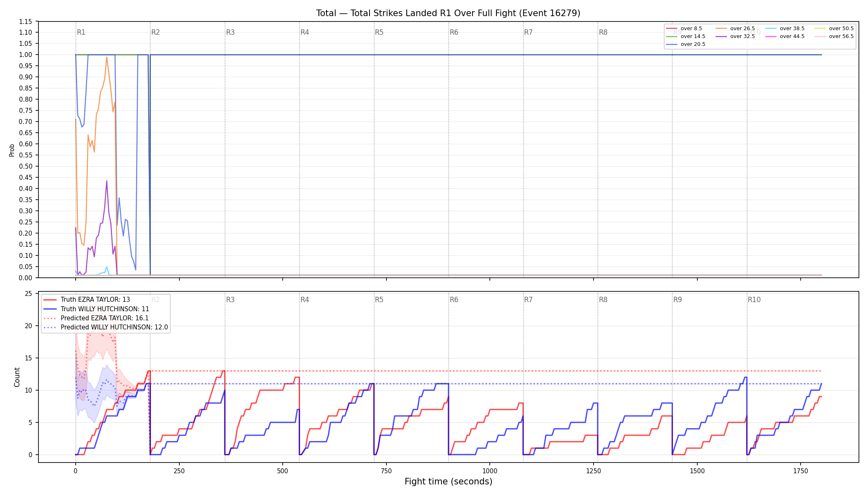Click the 750 tick label on x-axis
The width and height of the screenshot is (868, 496).
point(386,471)
